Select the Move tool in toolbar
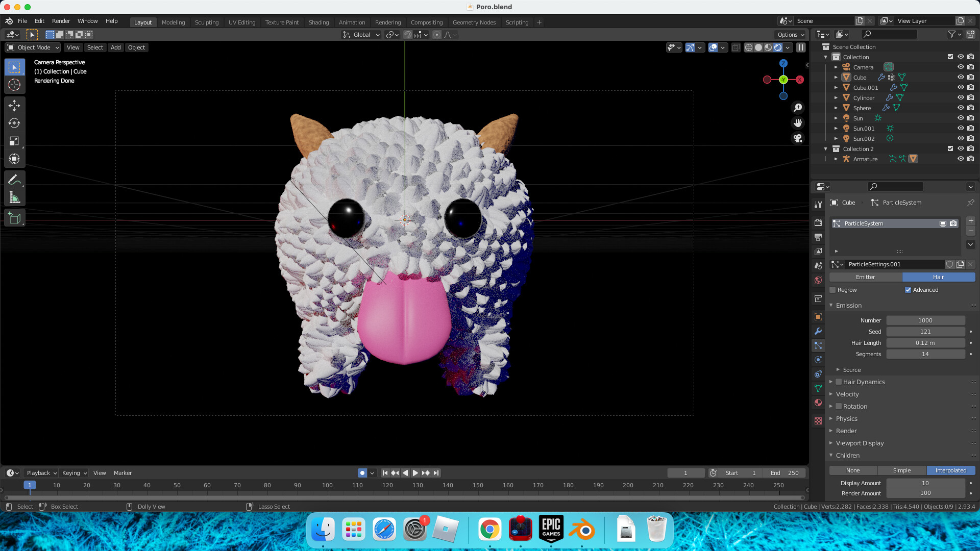Screen dimensions: 980x551 pyautogui.click(x=14, y=106)
